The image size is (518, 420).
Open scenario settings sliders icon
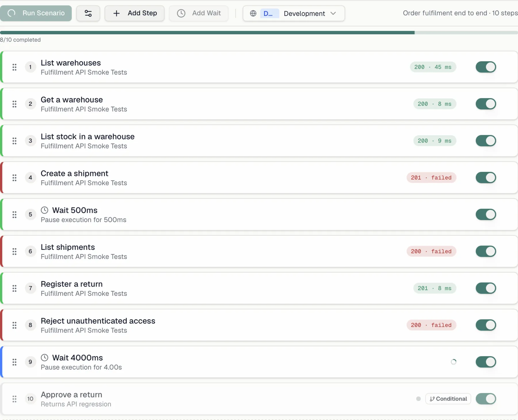[88, 13]
